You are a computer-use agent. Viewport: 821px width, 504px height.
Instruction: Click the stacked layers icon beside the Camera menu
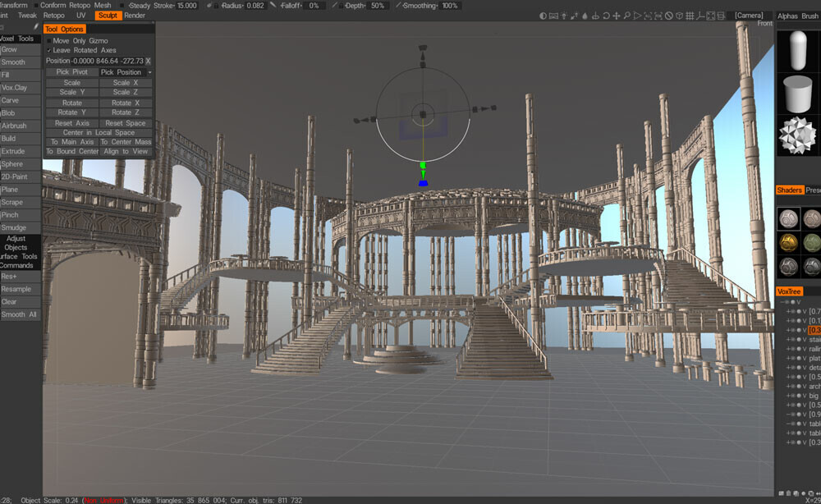click(x=721, y=16)
